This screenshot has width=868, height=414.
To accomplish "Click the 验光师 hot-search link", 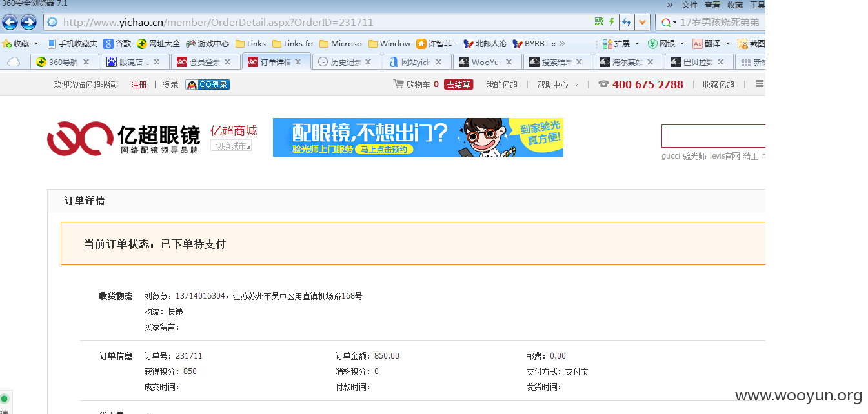I will tap(695, 156).
